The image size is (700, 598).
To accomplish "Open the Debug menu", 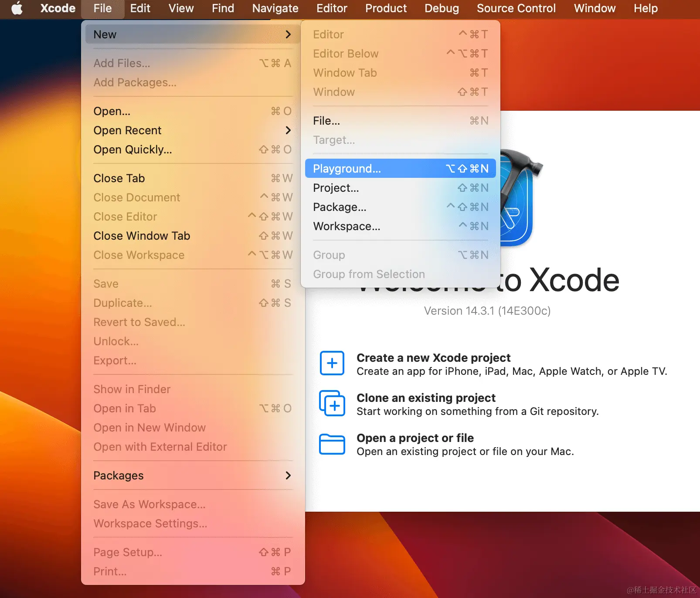I will [442, 8].
